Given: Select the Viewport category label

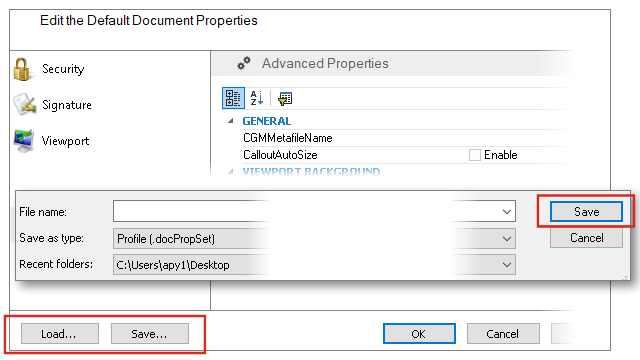Looking at the screenshot, I should point(65,141).
